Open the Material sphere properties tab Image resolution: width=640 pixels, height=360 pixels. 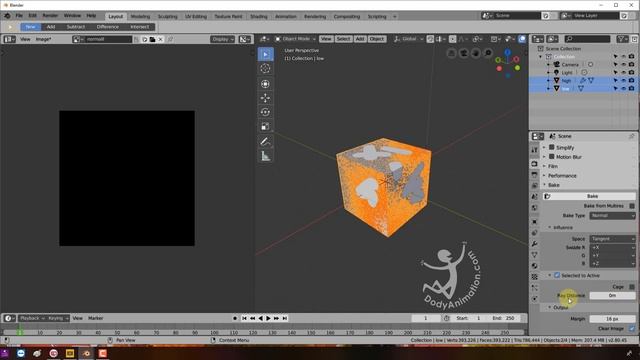point(534,266)
